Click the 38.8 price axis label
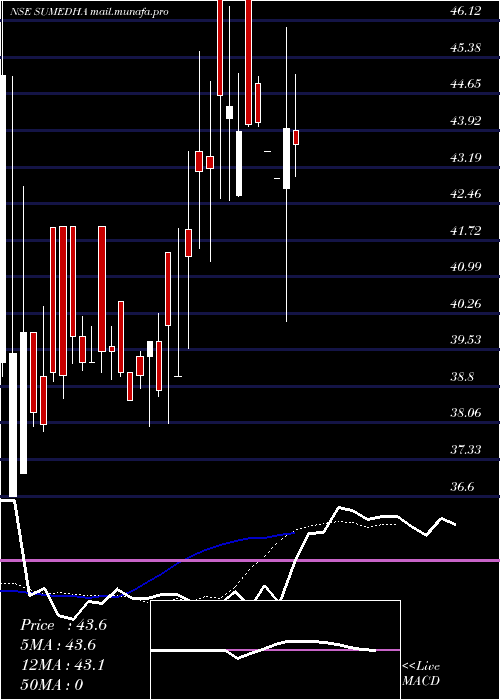The height and width of the screenshot is (700, 500). pyautogui.click(x=462, y=377)
